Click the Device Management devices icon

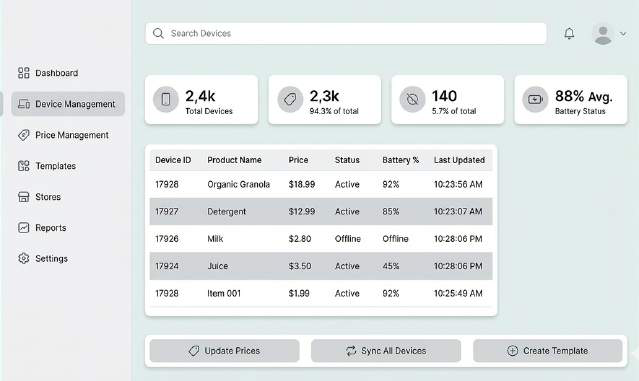click(24, 104)
